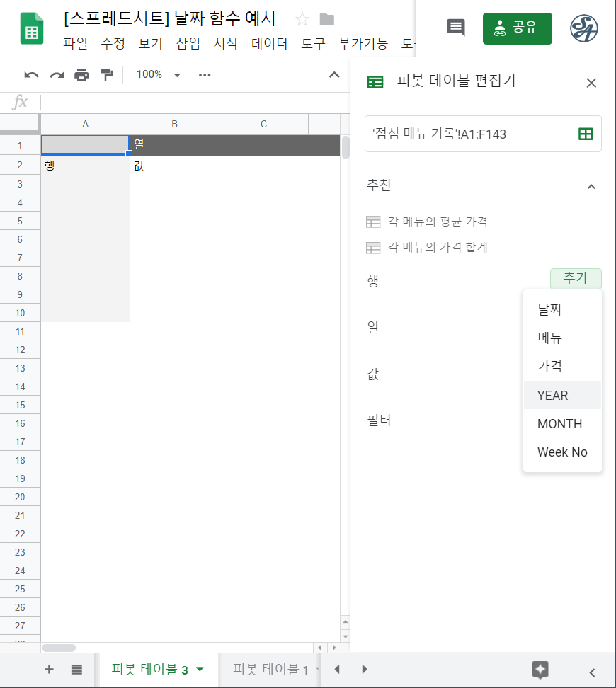Click suggestion 각 메뉴의 평균 가격
Image resolution: width=616 pixels, height=688 pixels.
click(x=438, y=222)
